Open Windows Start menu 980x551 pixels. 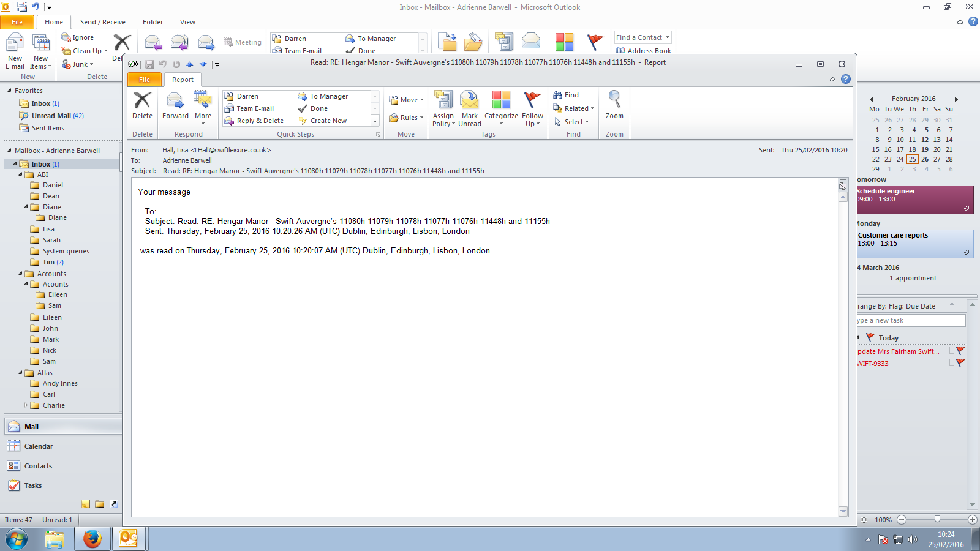[17, 539]
